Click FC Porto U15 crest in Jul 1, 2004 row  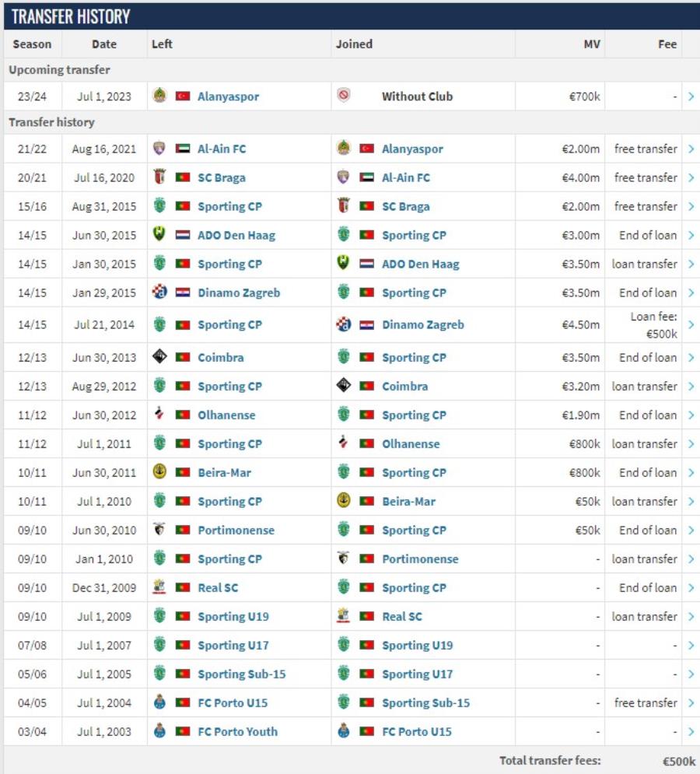(x=159, y=702)
